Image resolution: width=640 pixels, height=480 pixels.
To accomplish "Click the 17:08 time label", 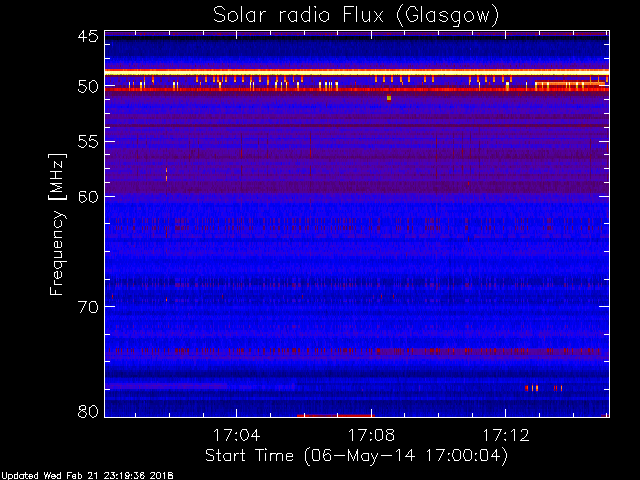I will [x=371, y=435].
